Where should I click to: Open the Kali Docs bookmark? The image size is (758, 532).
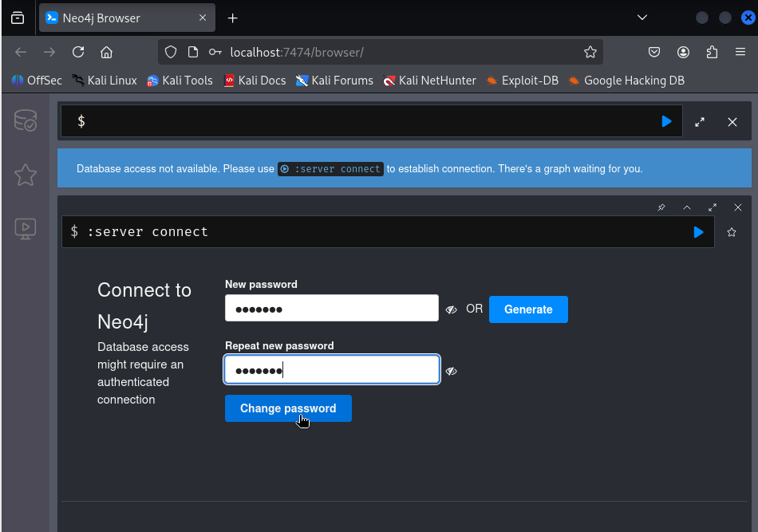pos(255,81)
